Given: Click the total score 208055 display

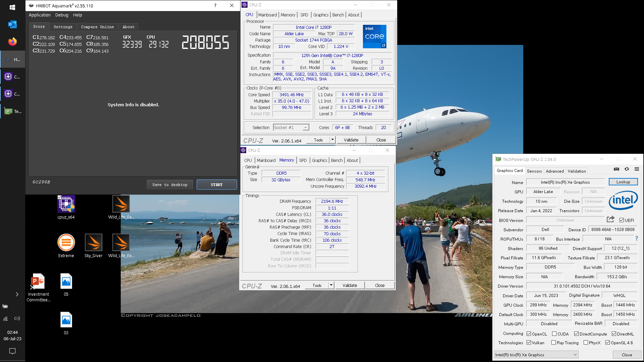Looking at the screenshot, I should (205, 43).
